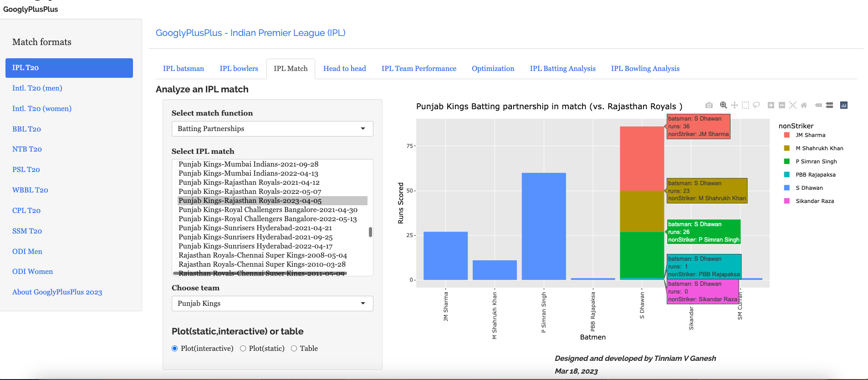Reset axes with the home icon

coord(804,105)
